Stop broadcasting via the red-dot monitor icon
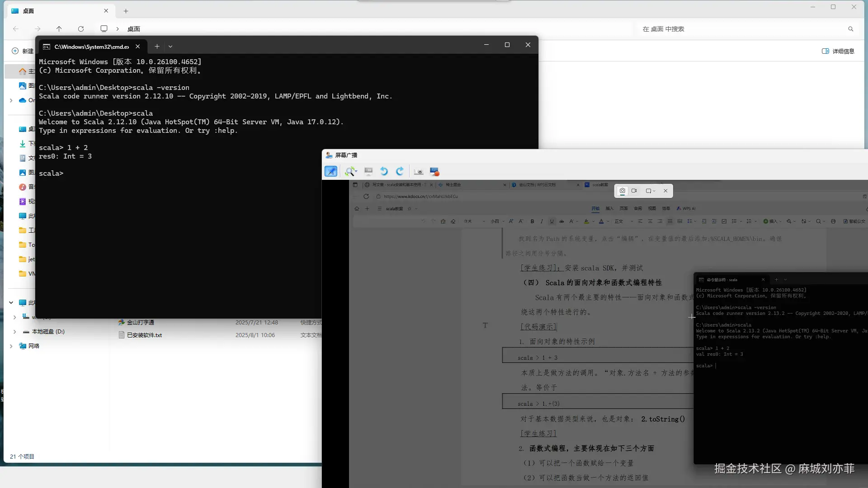868x488 pixels. [x=434, y=171]
